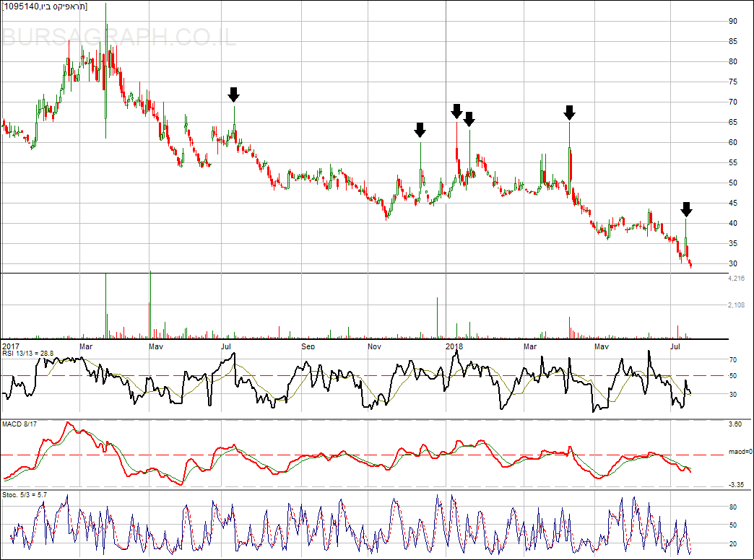Click the Mar label right after 2017
This screenshot has width=754, height=560.
tap(86, 346)
